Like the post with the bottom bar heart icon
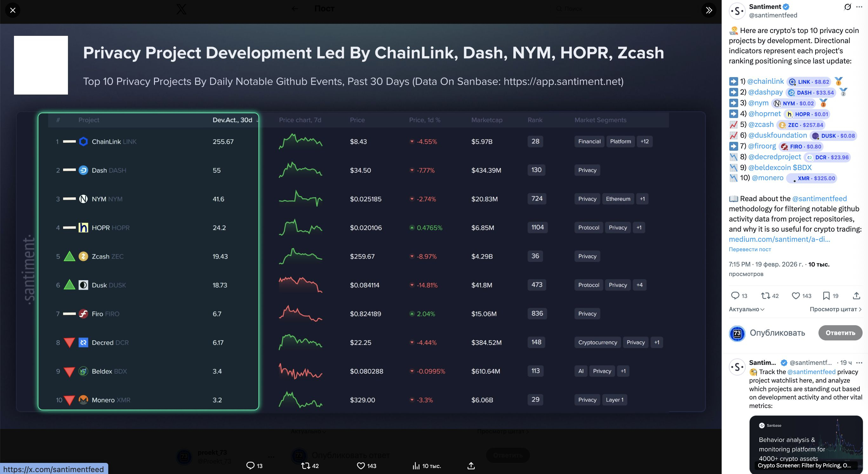This screenshot has width=868, height=474. (361, 466)
